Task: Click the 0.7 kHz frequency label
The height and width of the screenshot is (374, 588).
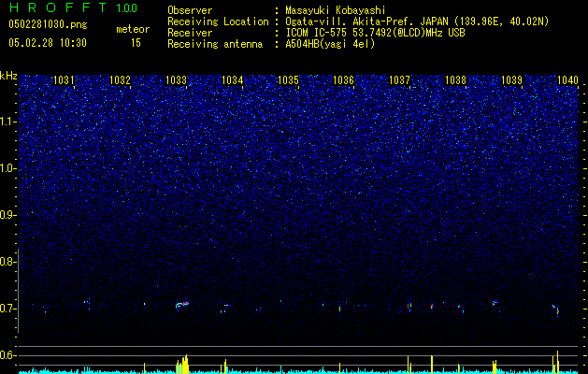Action: pyautogui.click(x=7, y=309)
